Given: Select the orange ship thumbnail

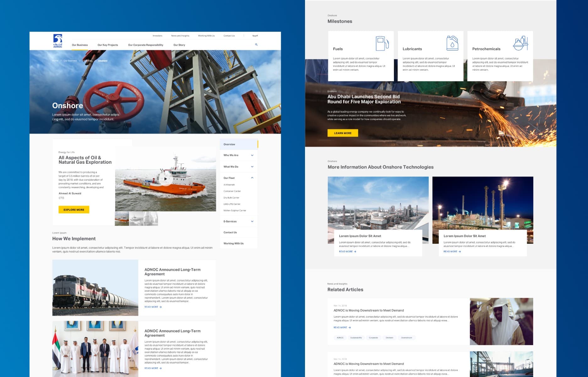Looking at the screenshot, I should tap(122, 218).
